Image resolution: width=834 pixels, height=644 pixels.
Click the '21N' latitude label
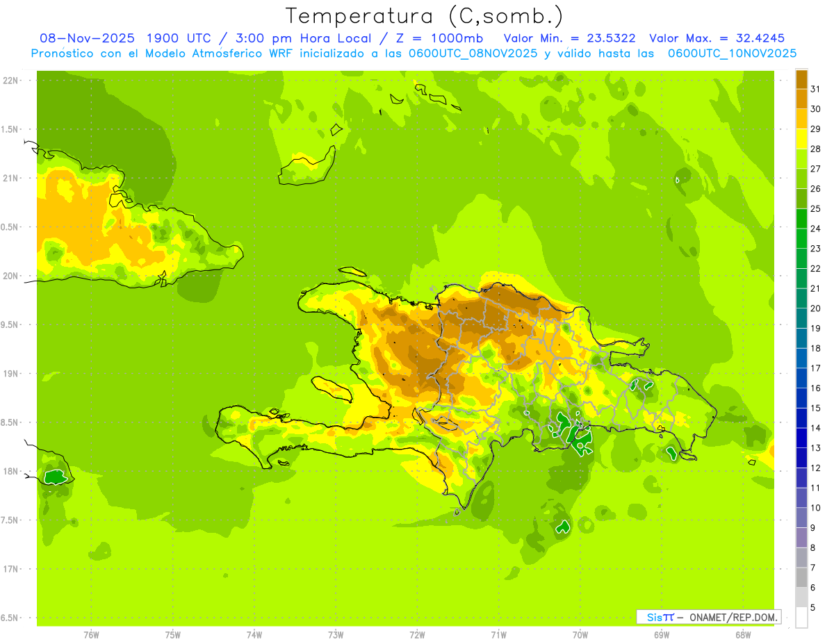click(10, 179)
